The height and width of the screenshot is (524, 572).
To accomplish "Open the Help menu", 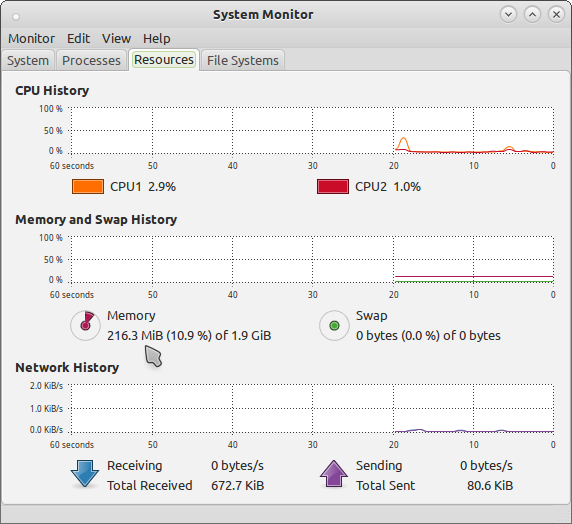I will pyautogui.click(x=156, y=38).
